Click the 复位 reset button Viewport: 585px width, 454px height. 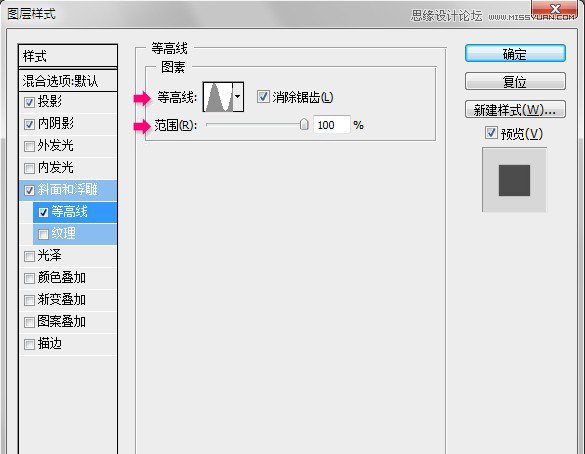pos(515,81)
